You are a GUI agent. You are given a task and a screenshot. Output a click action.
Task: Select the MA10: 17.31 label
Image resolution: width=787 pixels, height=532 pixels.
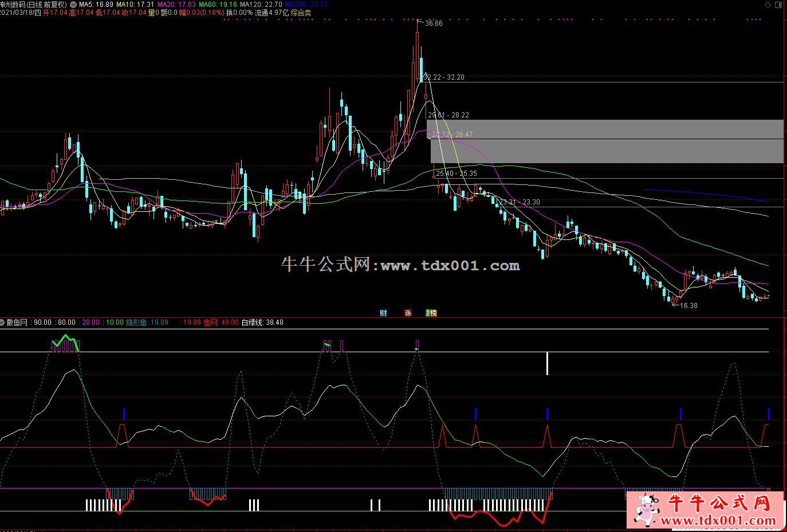tap(135, 4)
